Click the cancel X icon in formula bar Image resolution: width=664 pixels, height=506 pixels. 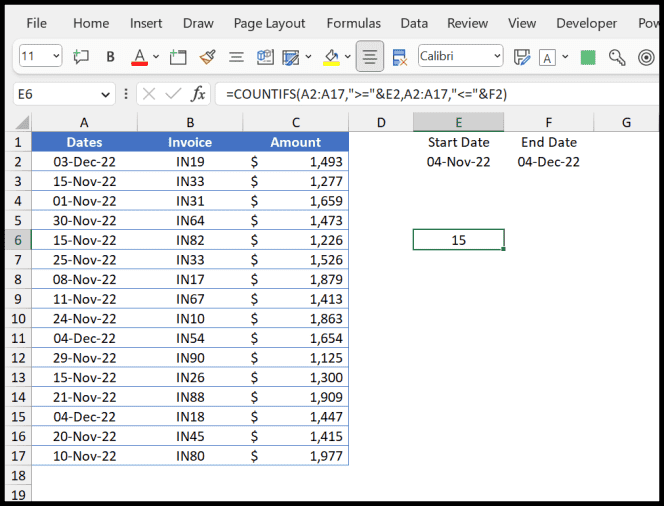(x=149, y=94)
